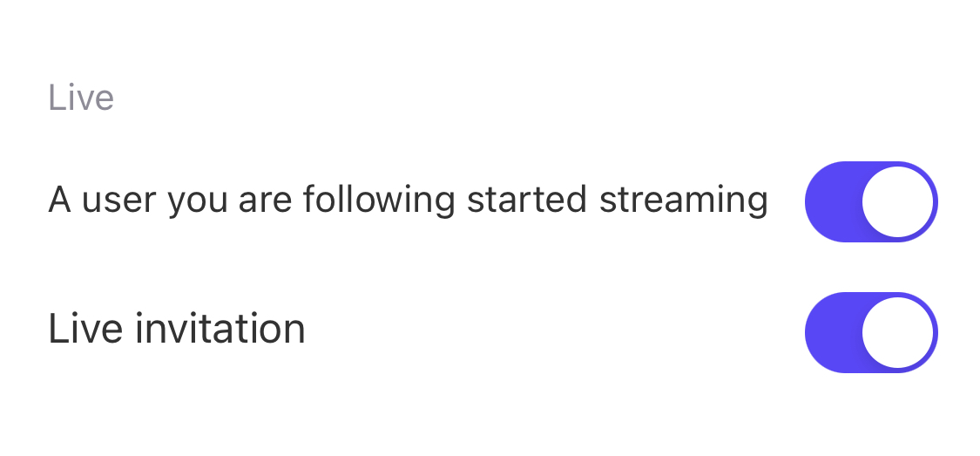The width and height of the screenshot is (980, 456).
Task: Turn off Live invitation notifications
Action: (x=871, y=332)
